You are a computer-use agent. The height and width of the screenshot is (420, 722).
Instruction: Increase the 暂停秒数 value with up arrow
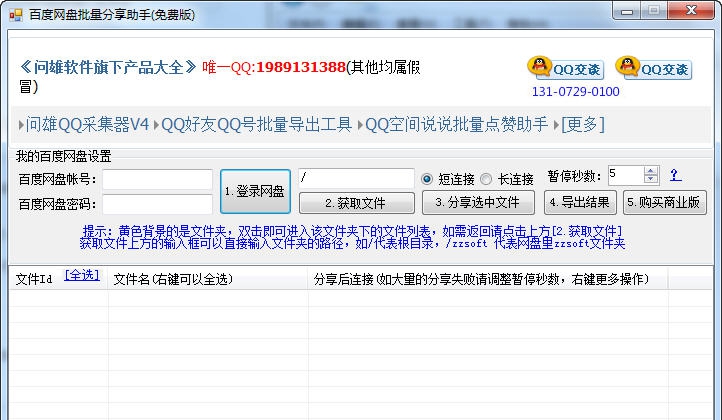(x=651, y=171)
